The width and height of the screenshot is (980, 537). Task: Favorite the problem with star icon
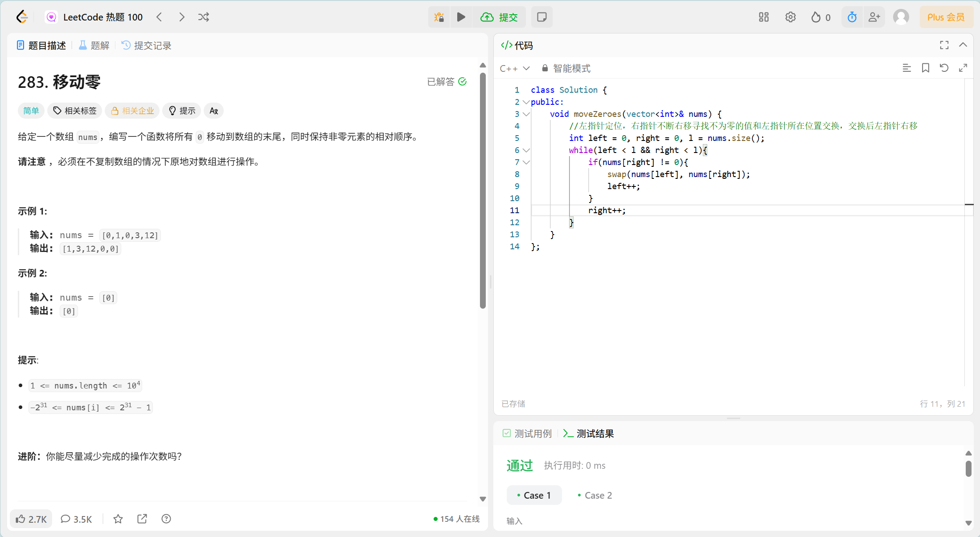(118, 519)
